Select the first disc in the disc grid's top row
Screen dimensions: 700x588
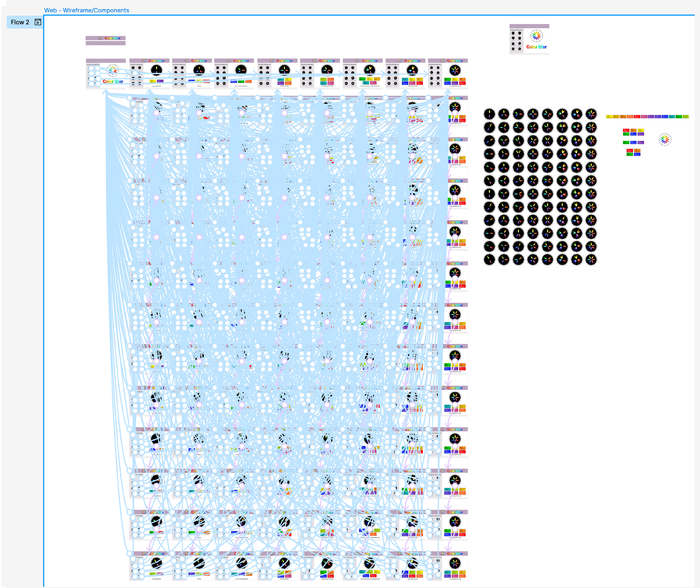point(489,114)
